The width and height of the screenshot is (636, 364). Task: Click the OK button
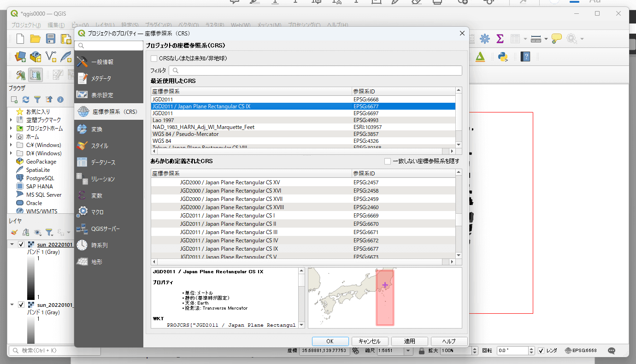click(x=330, y=341)
